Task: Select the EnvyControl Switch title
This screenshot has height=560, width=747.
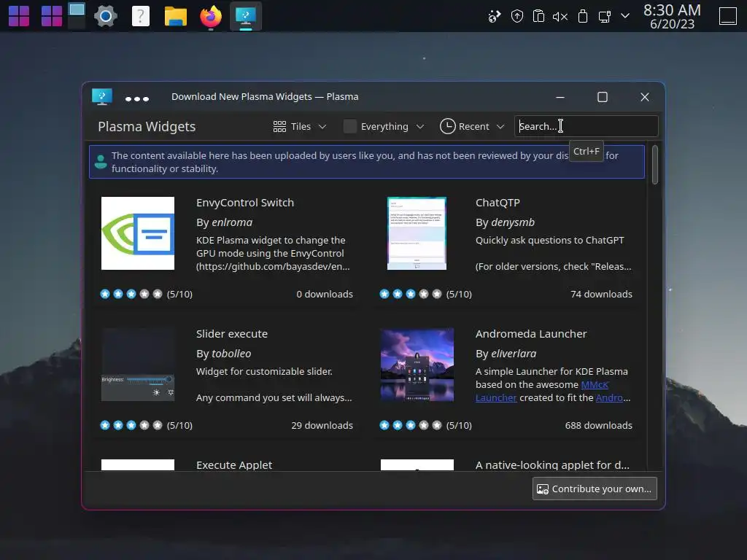Action: click(x=245, y=203)
